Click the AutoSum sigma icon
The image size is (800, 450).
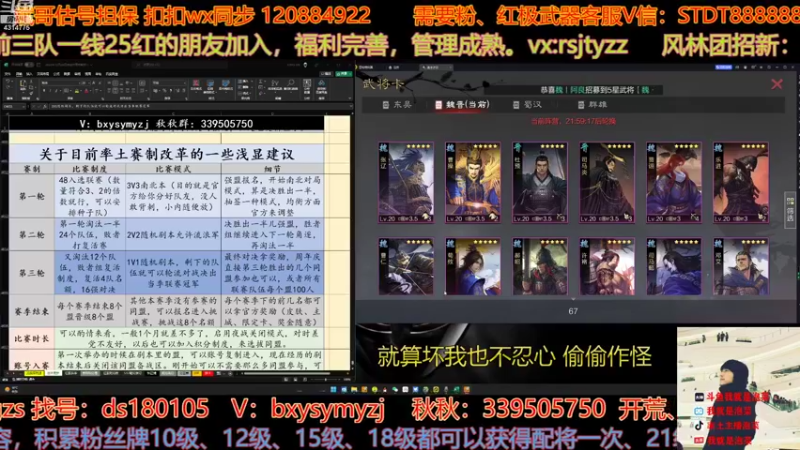coord(262,82)
